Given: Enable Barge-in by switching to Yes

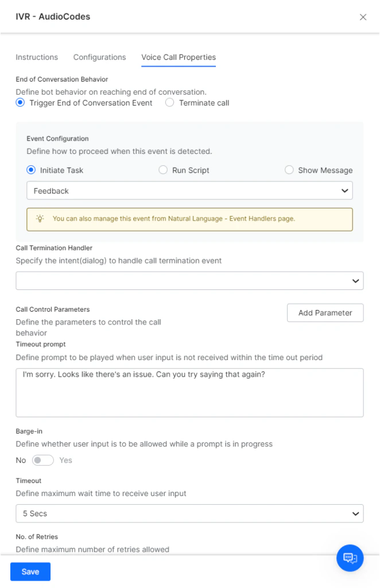Looking at the screenshot, I should click(42, 460).
